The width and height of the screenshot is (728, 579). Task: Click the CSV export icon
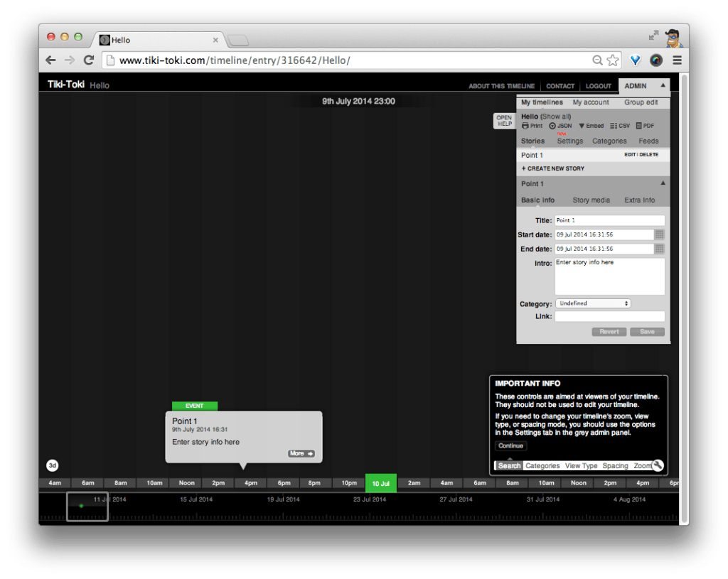[x=614, y=126]
